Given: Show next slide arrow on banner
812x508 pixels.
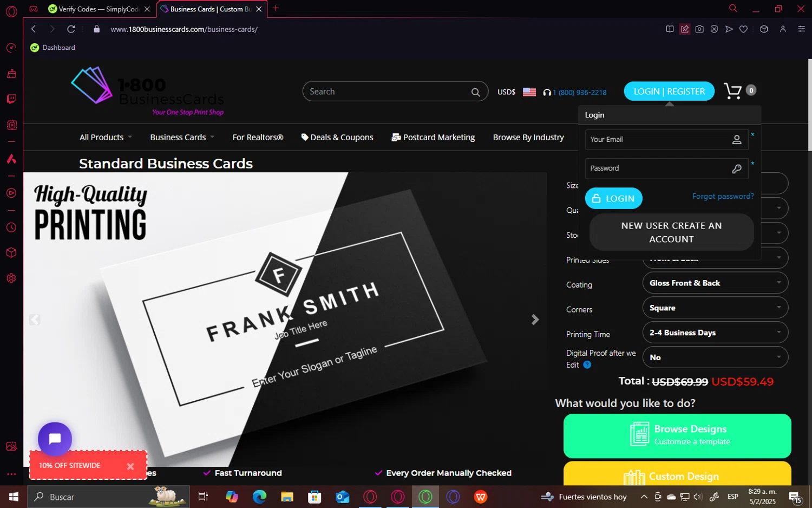Looking at the screenshot, I should coord(535,320).
